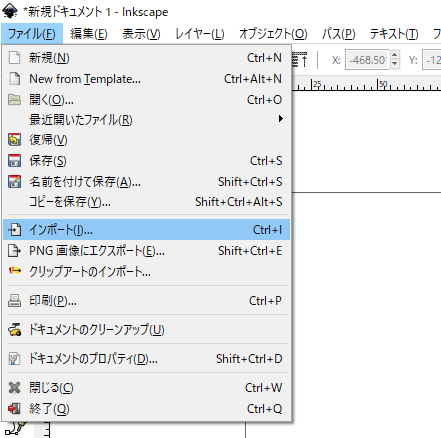Image resolution: width=441 pixels, height=438 pixels.
Task: Click the printer icon beside 印刷
Action: point(14,301)
